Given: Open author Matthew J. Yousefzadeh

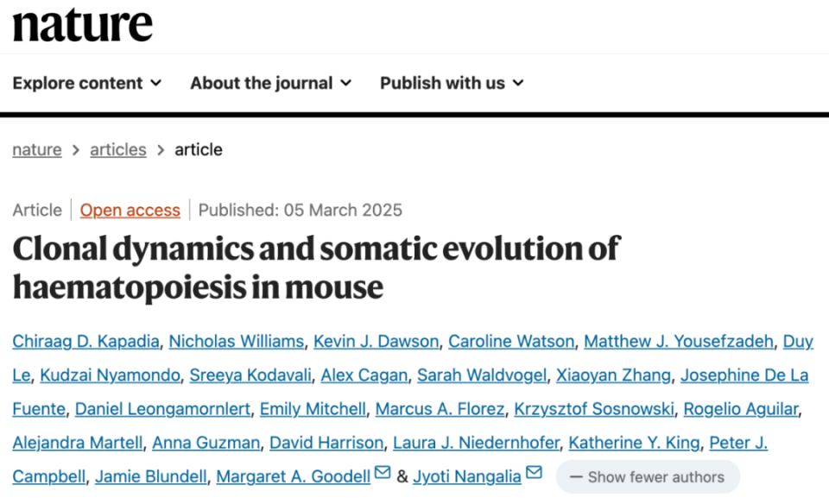Looking at the screenshot, I should point(679,341).
